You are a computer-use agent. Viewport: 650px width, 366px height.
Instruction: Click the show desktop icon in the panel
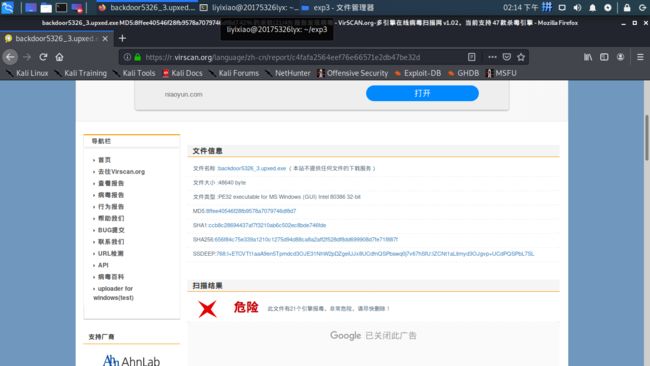click(x=31, y=7)
